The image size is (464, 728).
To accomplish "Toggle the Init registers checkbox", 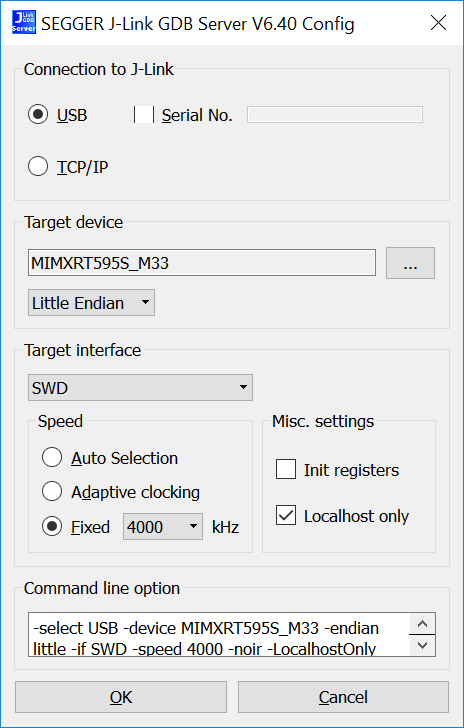I will click(286, 469).
